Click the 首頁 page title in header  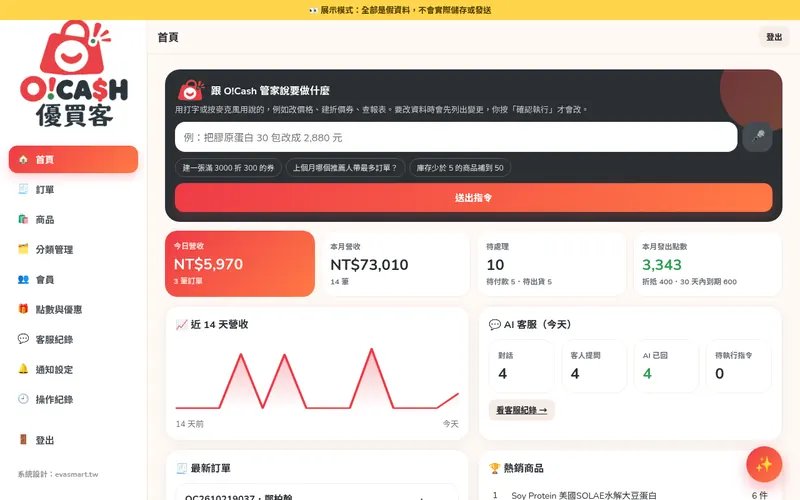coord(168,37)
